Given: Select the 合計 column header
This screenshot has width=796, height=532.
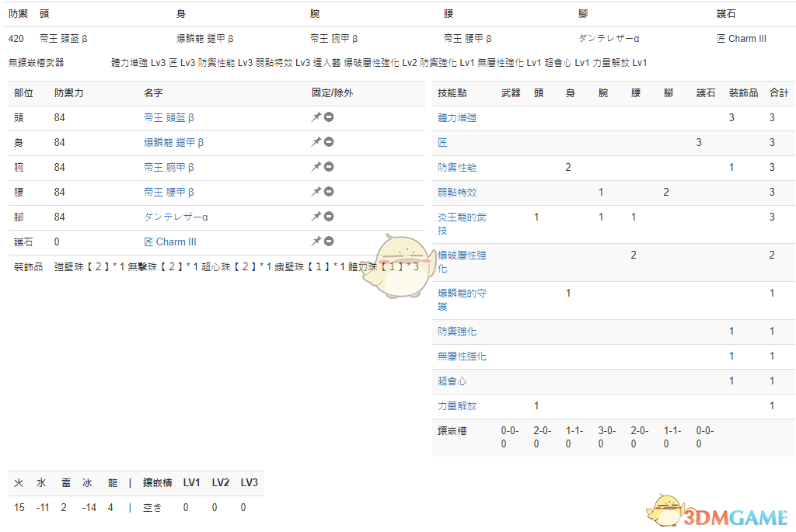Looking at the screenshot, I should click(x=779, y=92).
